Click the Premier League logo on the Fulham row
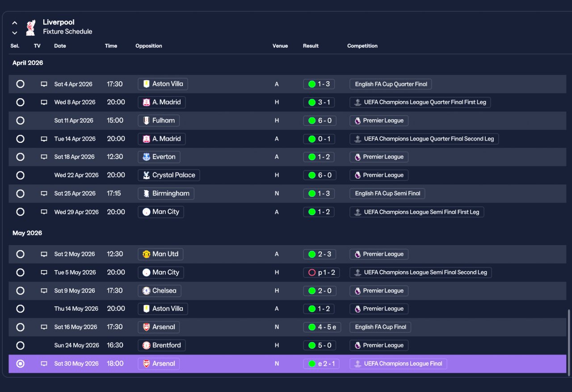 [x=357, y=121]
